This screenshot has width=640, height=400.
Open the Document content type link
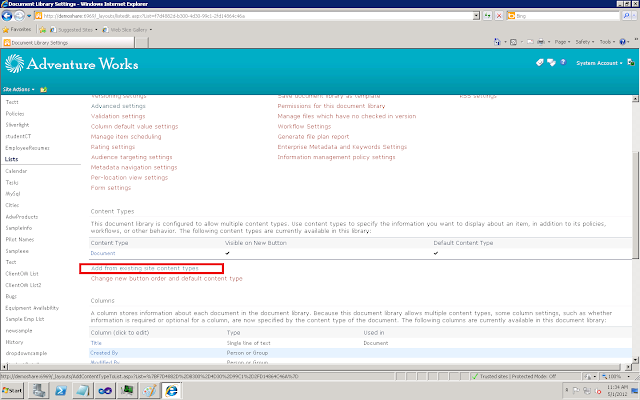click(103, 253)
